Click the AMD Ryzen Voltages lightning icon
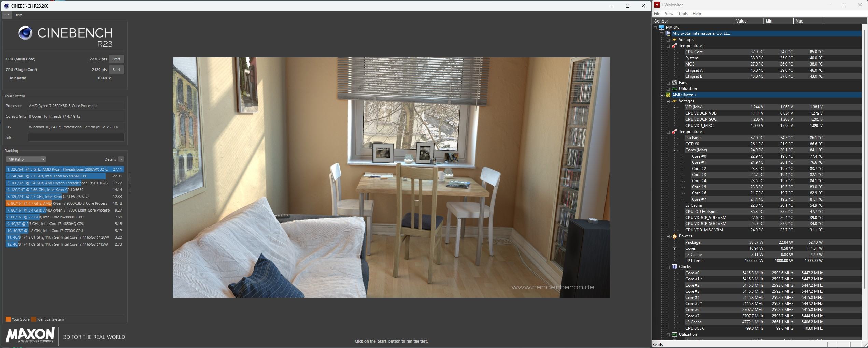 click(x=674, y=101)
